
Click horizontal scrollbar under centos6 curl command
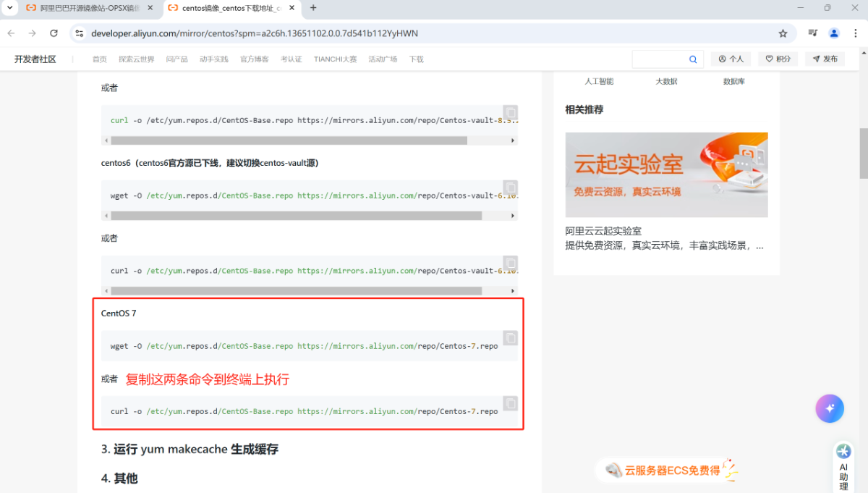click(296, 291)
